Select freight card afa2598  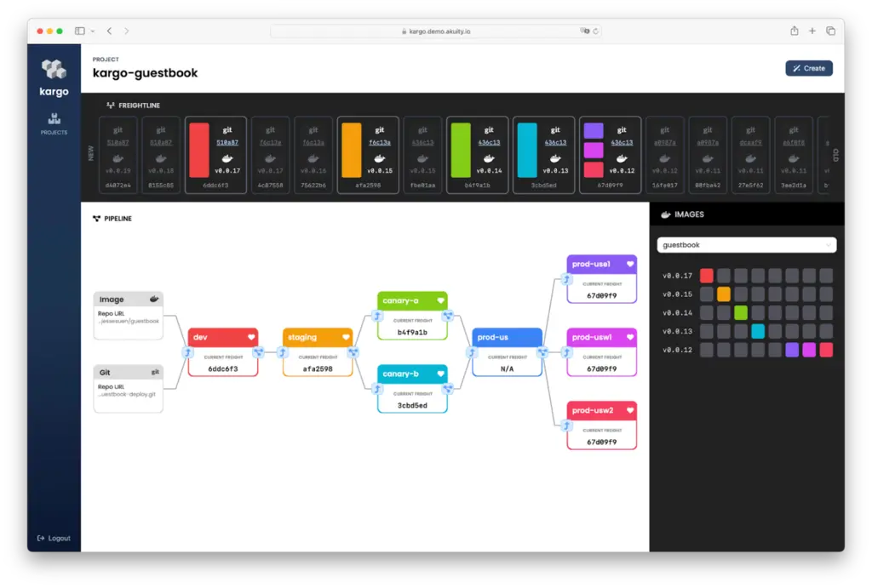click(x=368, y=155)
